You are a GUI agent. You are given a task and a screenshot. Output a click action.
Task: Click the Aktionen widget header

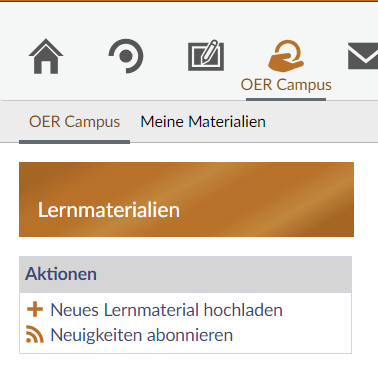point(185,274)
